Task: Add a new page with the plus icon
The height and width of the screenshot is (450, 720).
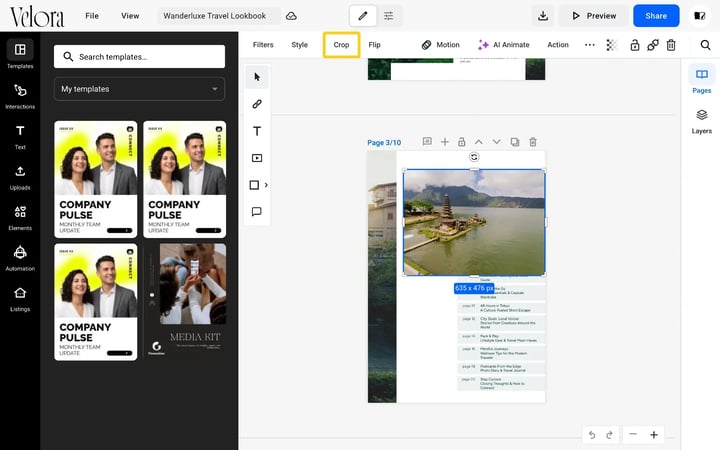Action: pos(444,142)
